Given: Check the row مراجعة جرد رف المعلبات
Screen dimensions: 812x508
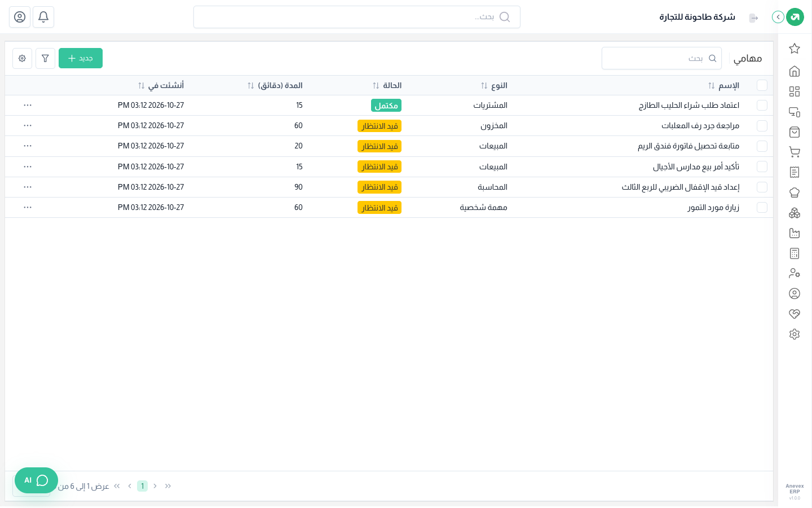Looking at the screenshot, I should click(x=762, y=126).
